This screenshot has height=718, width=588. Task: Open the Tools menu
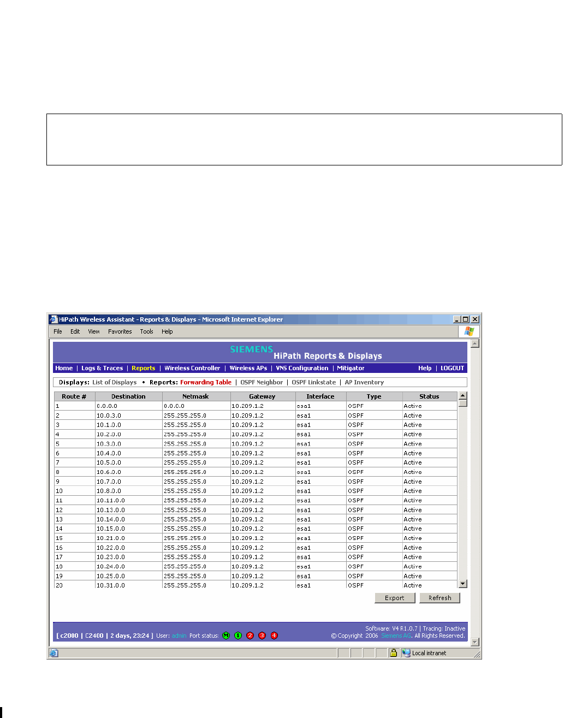point(146,331)
